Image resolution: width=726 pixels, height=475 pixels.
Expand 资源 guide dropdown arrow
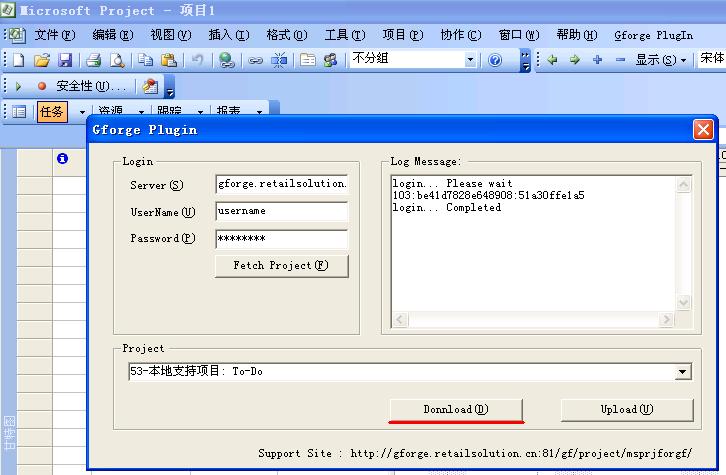click(x=141, y=112)
